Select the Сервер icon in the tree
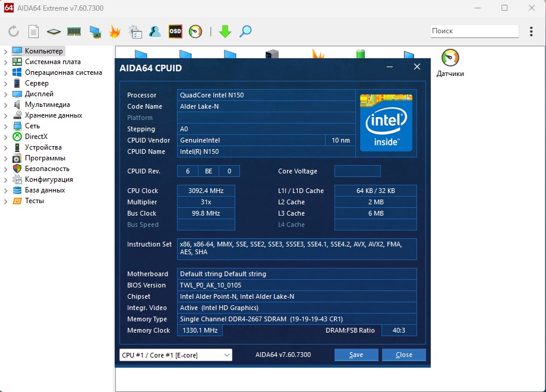The height and width of the screenshot is (392, 546). tap(17, 83)
